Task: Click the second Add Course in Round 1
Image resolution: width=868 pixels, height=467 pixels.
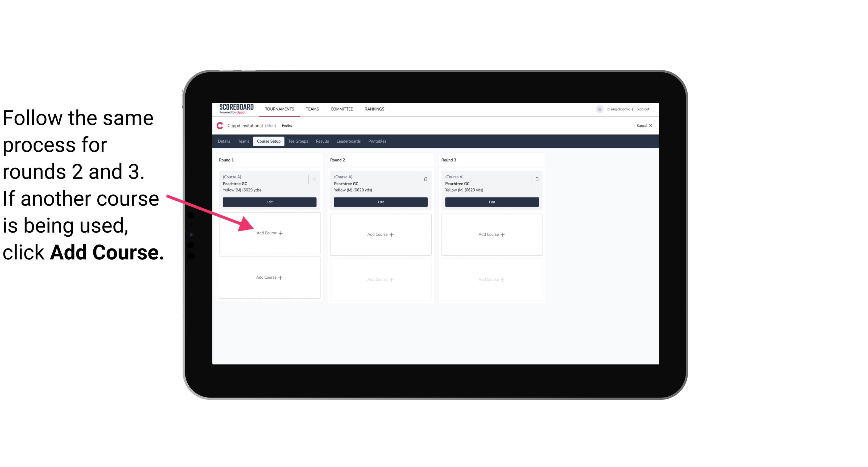Action: [270, 277]
